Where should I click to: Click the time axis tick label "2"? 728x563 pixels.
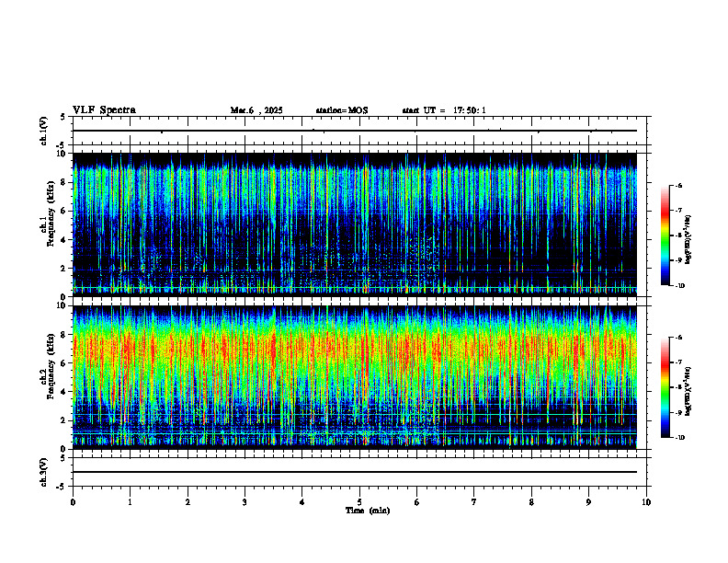(188, 502)
